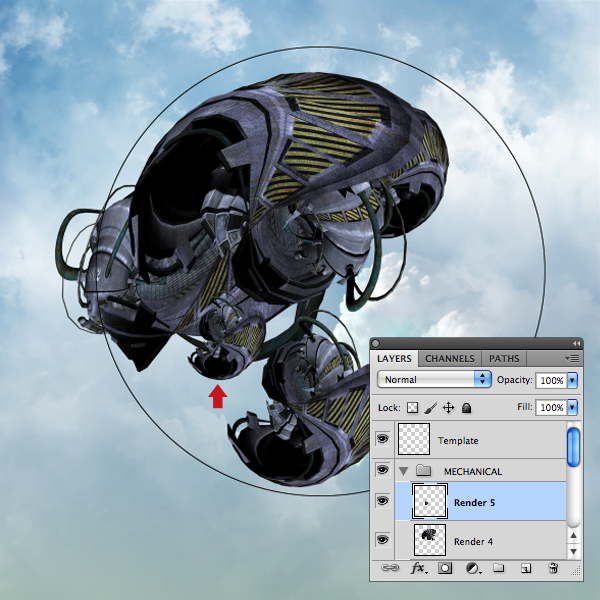Screen dimensions: 600x600
Task: Toggle Lock transparent pixels
Action: [412, 408]
